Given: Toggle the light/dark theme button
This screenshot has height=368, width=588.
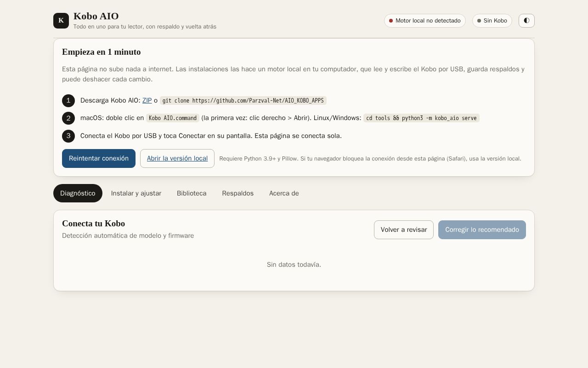Looking at the screenshot, I should click(x=526, y=21).
